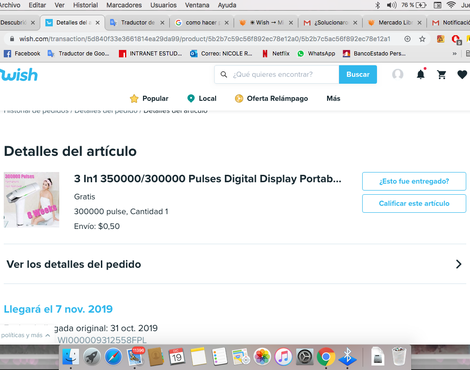Open Safari from the dock
Screen dimensions: 470x370
click(113, 357)
